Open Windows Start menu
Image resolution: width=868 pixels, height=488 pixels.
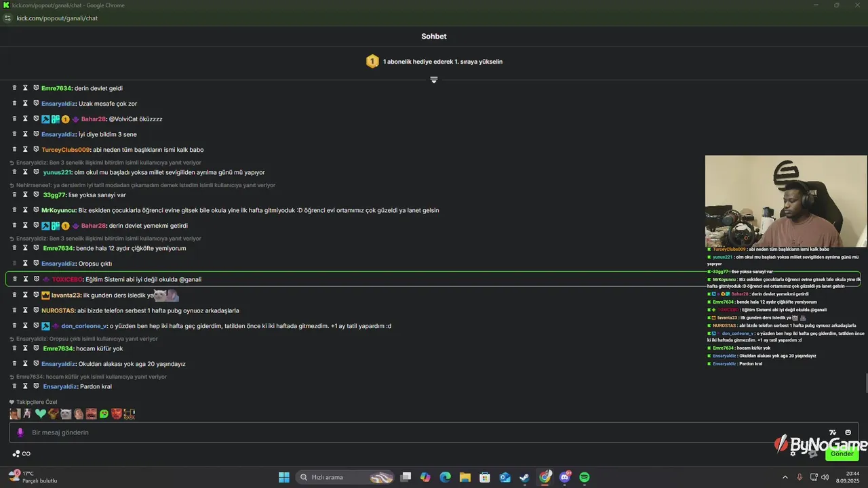284,477
